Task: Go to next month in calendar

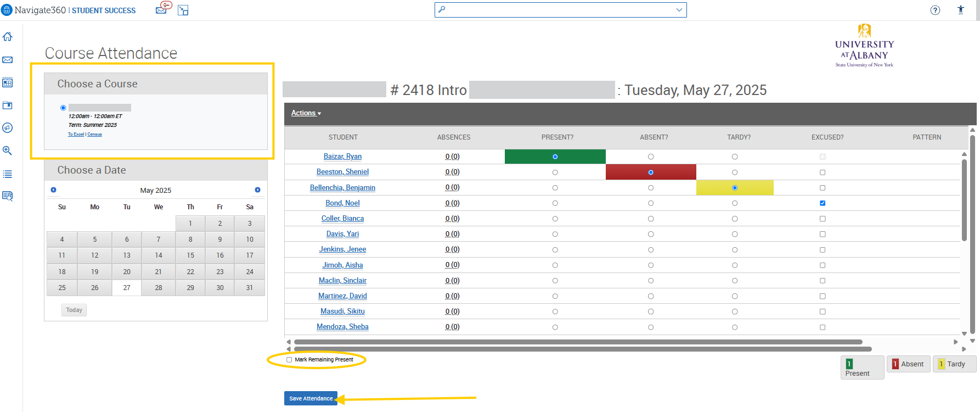Action: tap(257, 190)
